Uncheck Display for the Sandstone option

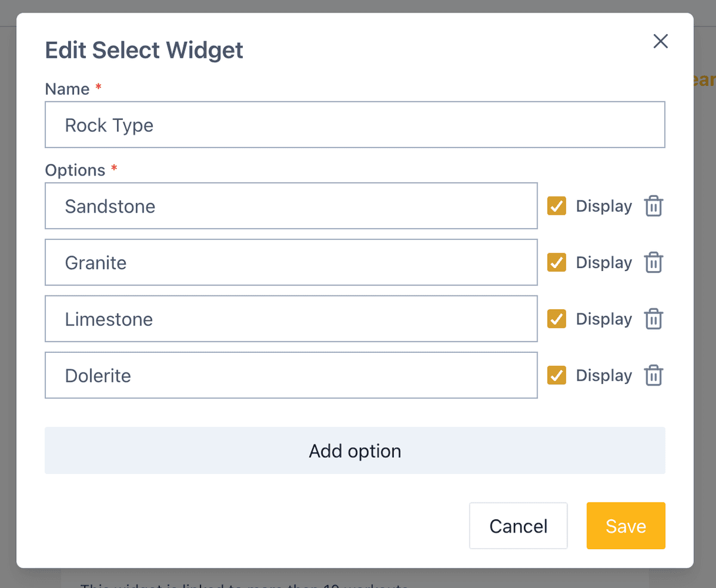556,206
